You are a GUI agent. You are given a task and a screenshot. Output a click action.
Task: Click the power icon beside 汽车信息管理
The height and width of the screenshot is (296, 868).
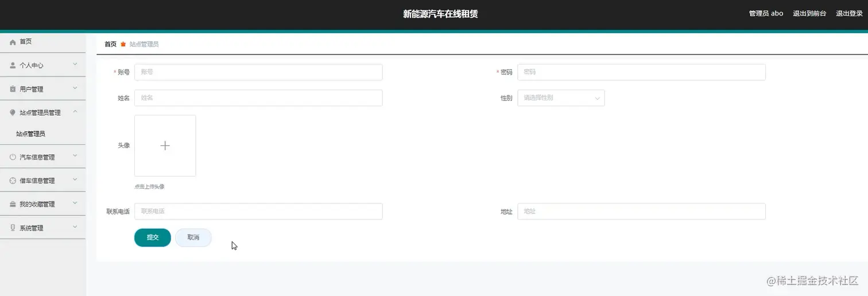point(13,157)
